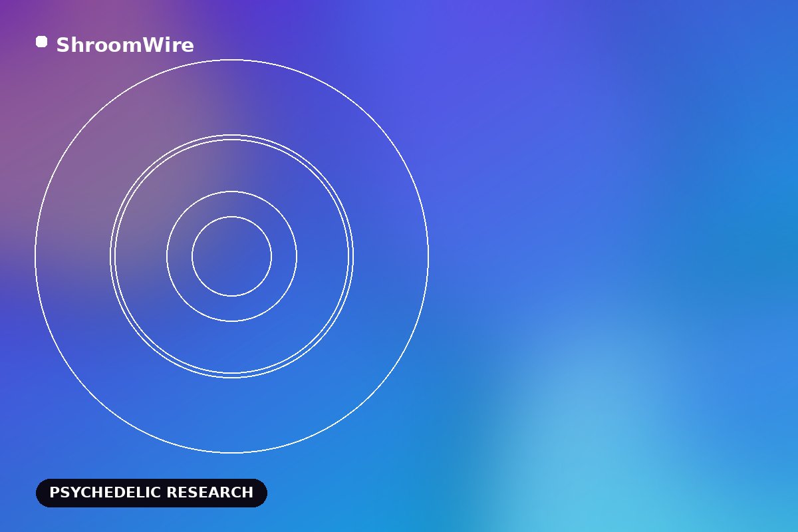Open the ShroomWire brand name

[x=125, y=45]
